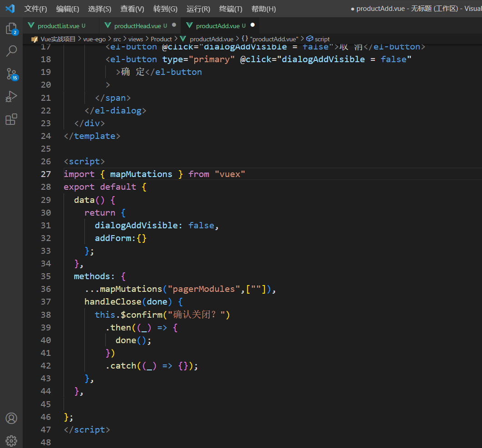The image size is (482, 448).
Task: Click the closing </script> tag on line 47
Action: pyautogui.click(x=87, y=429)
